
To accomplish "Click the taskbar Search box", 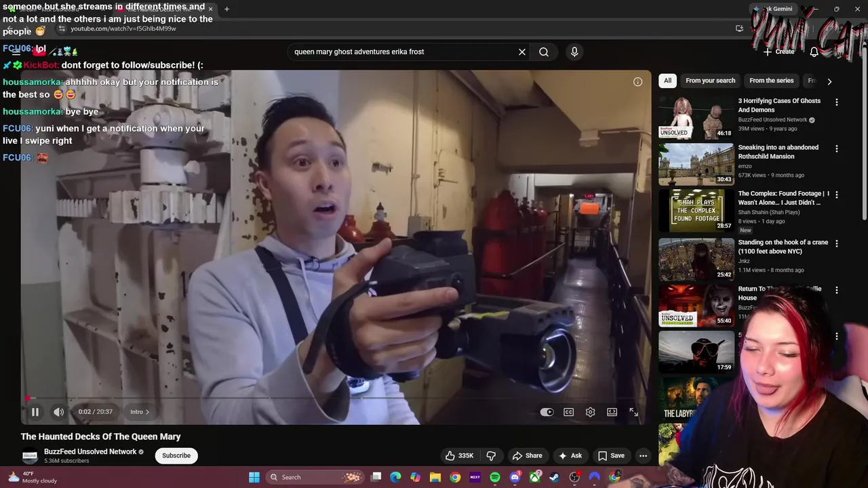I will 315,477.
